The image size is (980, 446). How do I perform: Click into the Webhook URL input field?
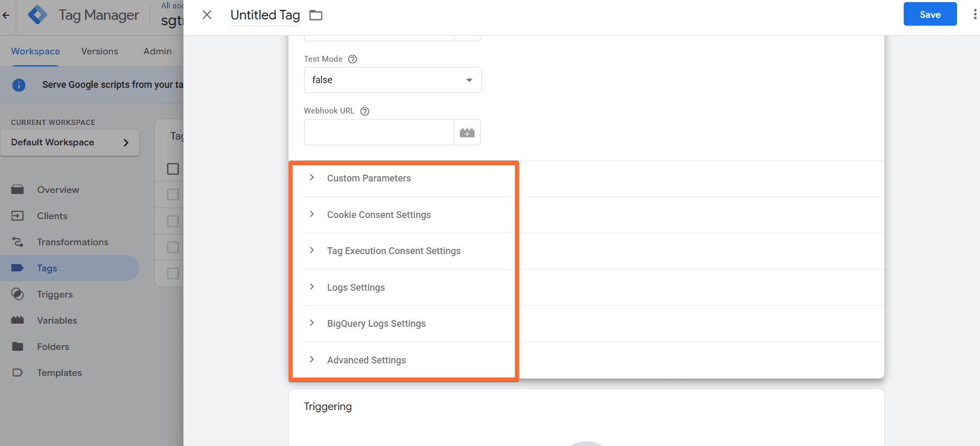coord(378,133)
